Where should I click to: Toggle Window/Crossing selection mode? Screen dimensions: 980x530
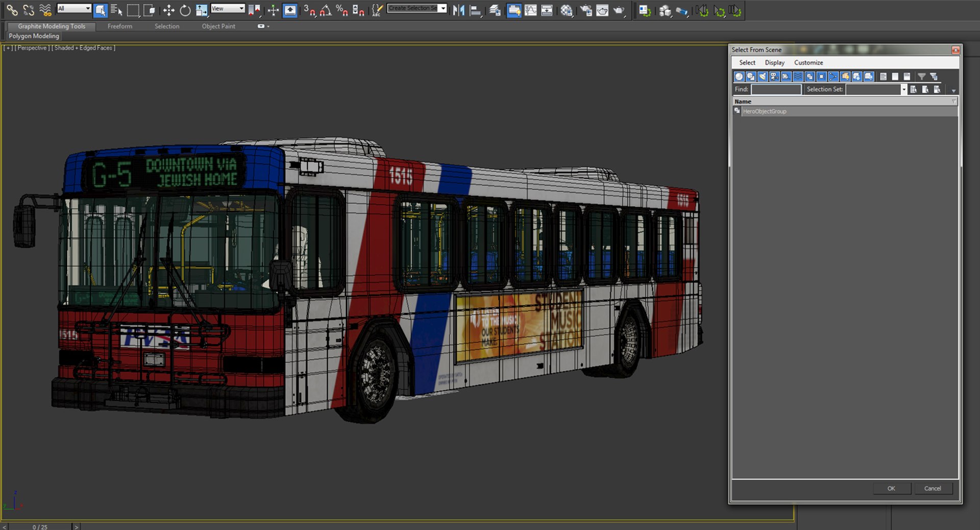pyautogui.click(x=149, y=10)
